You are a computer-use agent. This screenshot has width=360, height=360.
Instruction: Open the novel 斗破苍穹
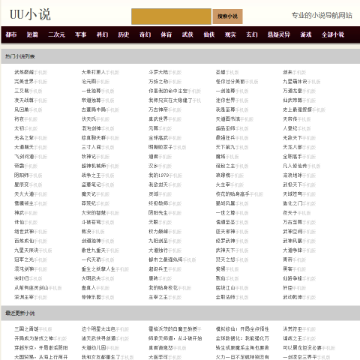[x=91, y=222]
